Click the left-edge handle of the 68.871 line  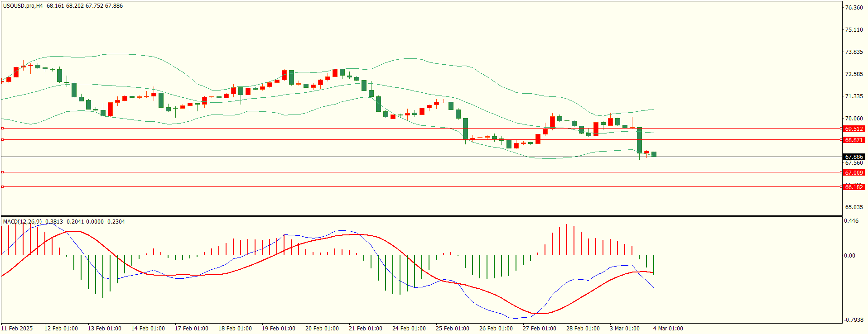(x=3, y=140)
